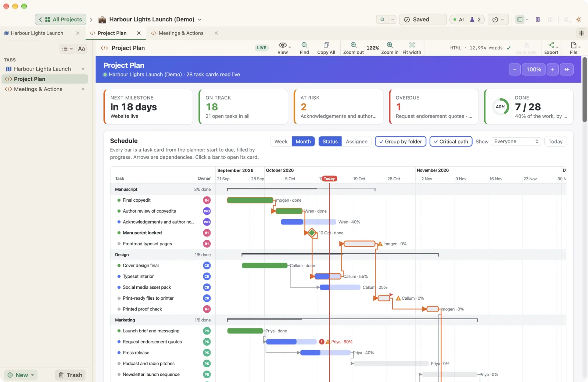
Task: Jump to Today in the schedule
Action: (x=555, y=141)
